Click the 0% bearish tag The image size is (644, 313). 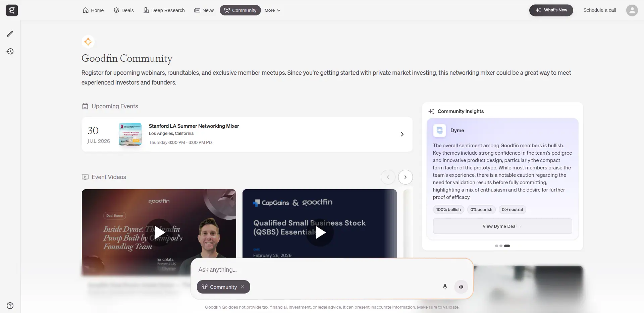[481, 210]
